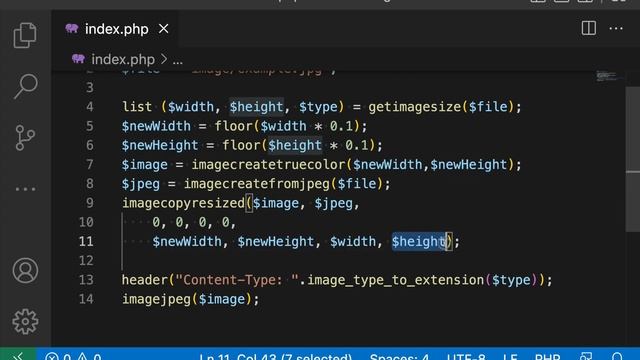Image resolution: width=640 pixels, height=360 pixels.
Task: Select the index.php editor tab
Action: (x=116, y=29)
